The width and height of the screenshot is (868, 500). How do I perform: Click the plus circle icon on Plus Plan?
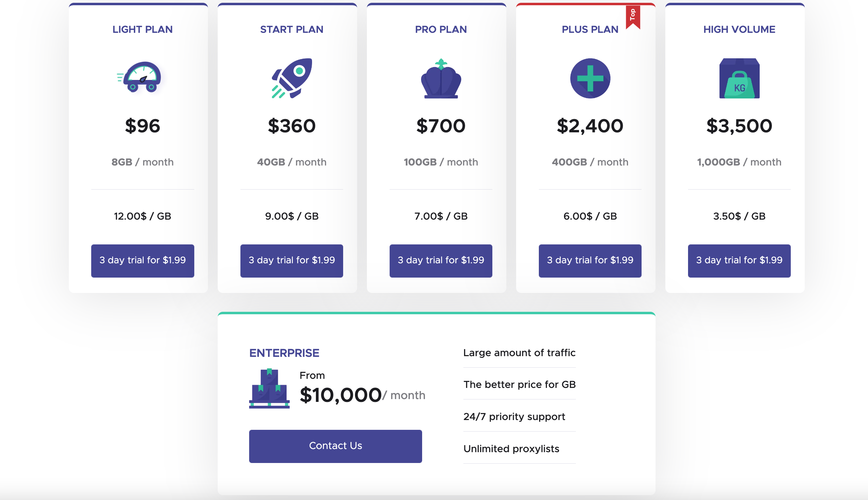point(590,79)
